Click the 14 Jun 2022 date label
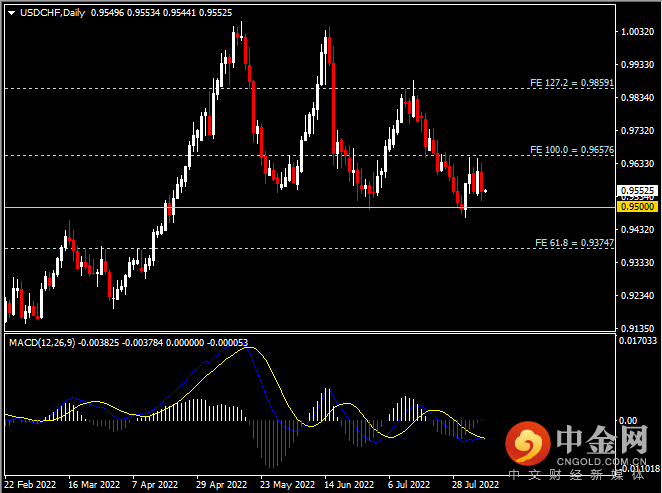The width and height of the screenshot is (662, 493). tap(349, 485)
